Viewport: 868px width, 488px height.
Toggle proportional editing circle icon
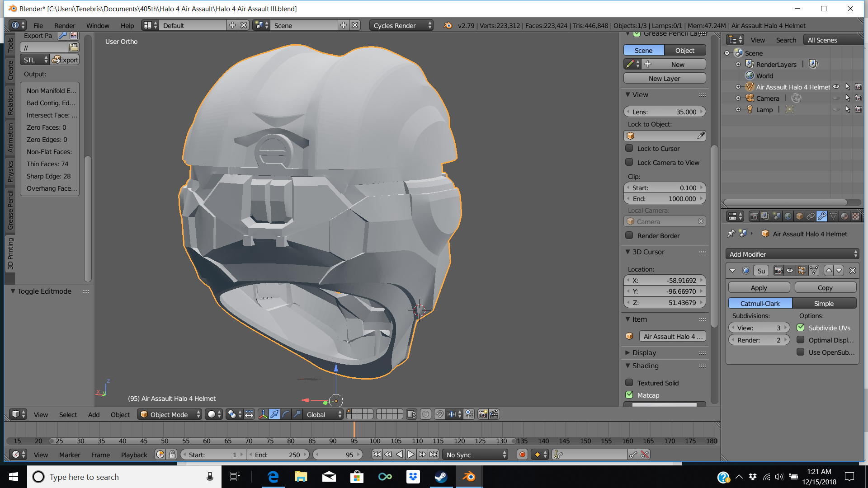tap(425, 414)
